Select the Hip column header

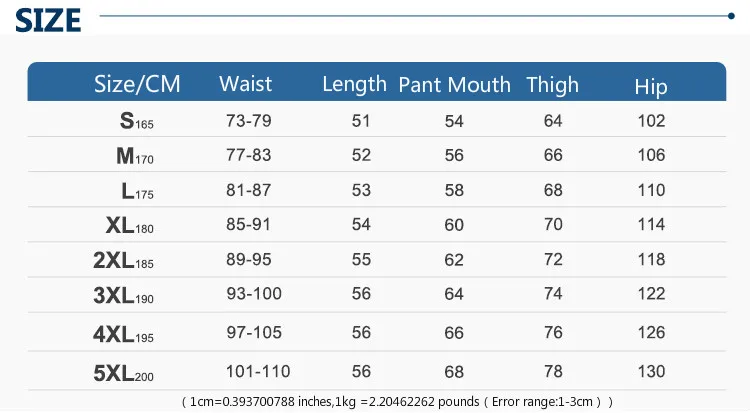coord(651,87)
